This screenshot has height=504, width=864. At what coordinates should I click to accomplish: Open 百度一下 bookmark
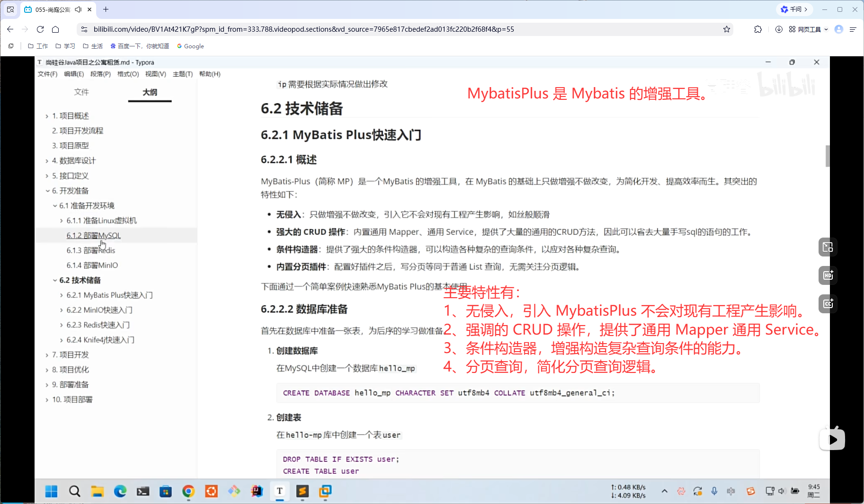(140, 46)
